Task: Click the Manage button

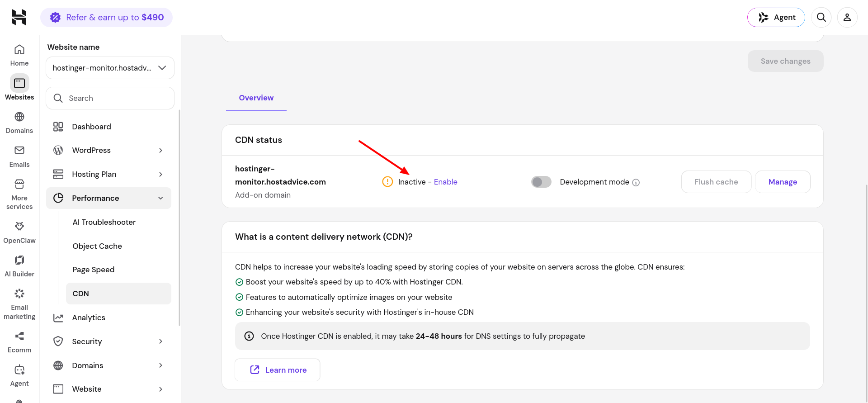Action: [x=783, y=182]
